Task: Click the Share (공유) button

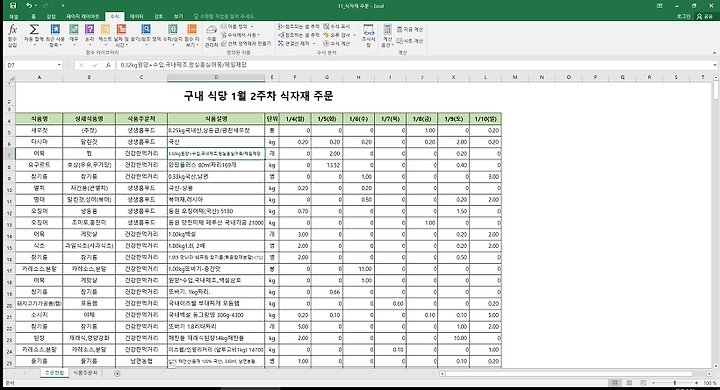Action: click(x=706, y=16)
